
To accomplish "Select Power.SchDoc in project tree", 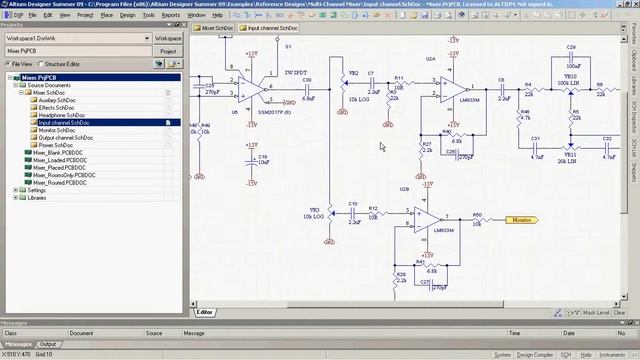I will tap(56, 145).
